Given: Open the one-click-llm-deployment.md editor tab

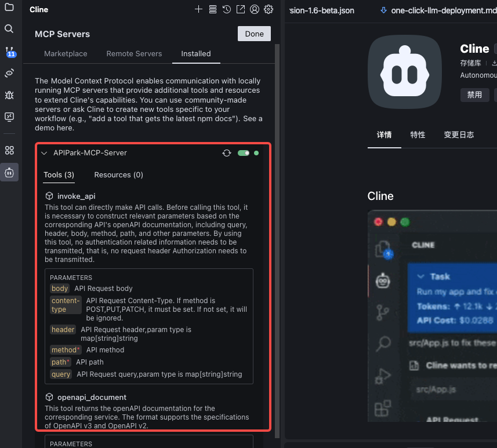Looking at the screenshot, I should coord(438,10).
